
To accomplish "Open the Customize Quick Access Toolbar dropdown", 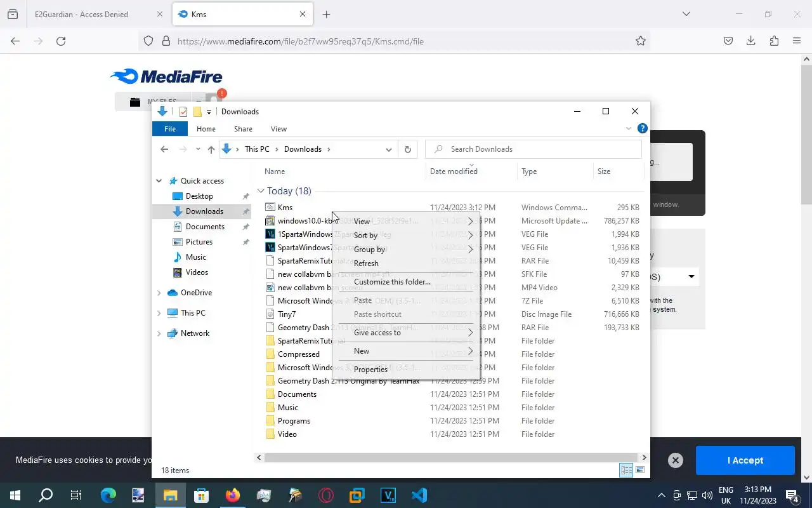I will [x=209, y=112].
